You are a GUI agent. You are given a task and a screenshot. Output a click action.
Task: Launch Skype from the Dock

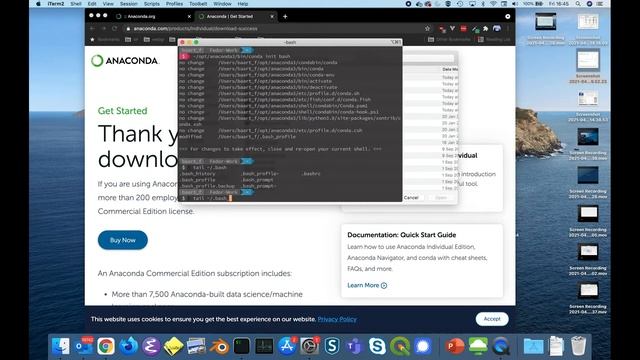pyautogui.click(x=377, y=346)
